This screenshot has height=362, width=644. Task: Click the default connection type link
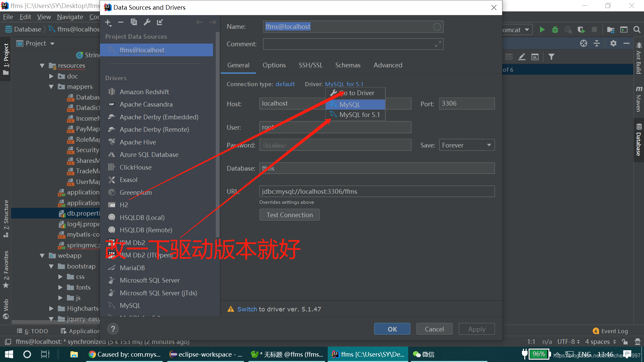click(x=285, y=84)
